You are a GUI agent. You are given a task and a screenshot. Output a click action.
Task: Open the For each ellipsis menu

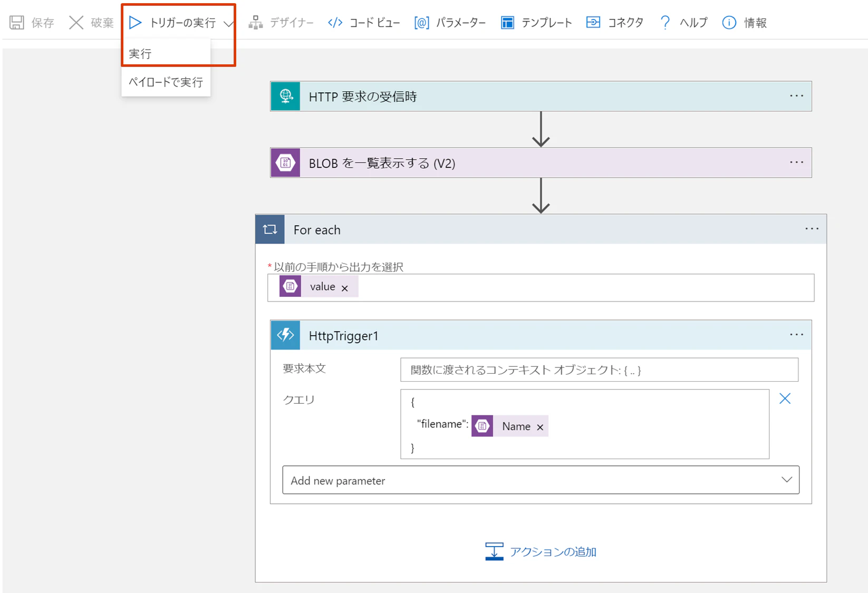812,229
